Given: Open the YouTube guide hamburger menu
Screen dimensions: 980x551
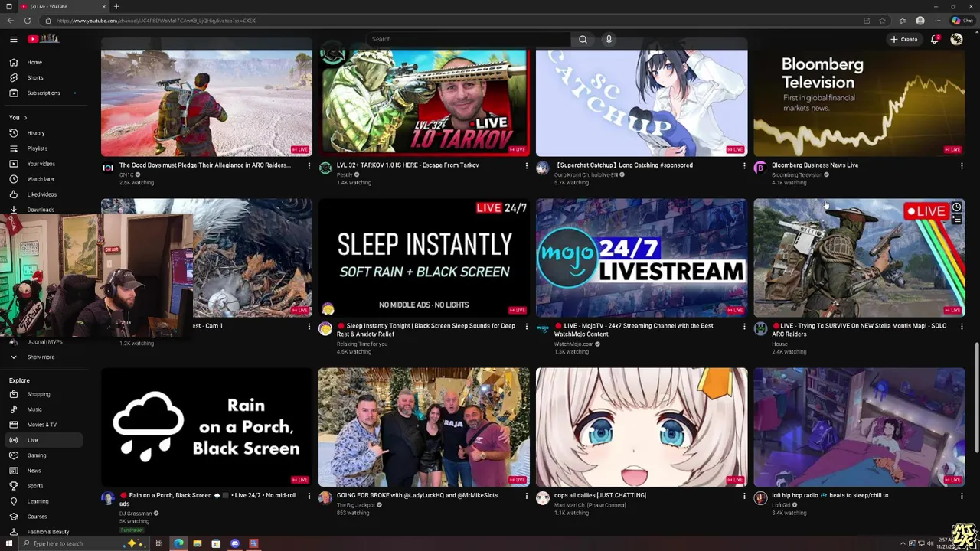Looking at the screenshot, I should click(13, 39).
